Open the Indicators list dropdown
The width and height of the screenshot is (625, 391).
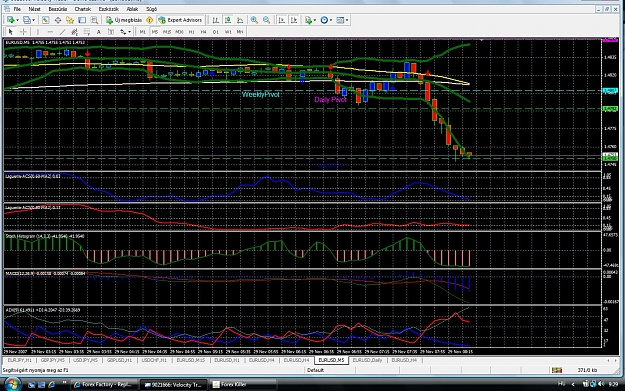point(310,20)
